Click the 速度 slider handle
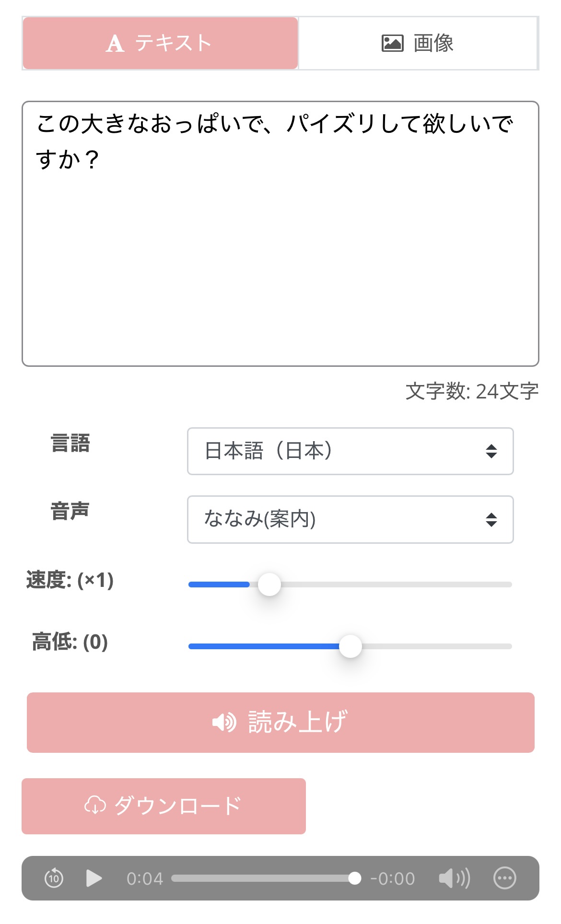The height and width of the screenshot is (924, 561). coord(269,585)
